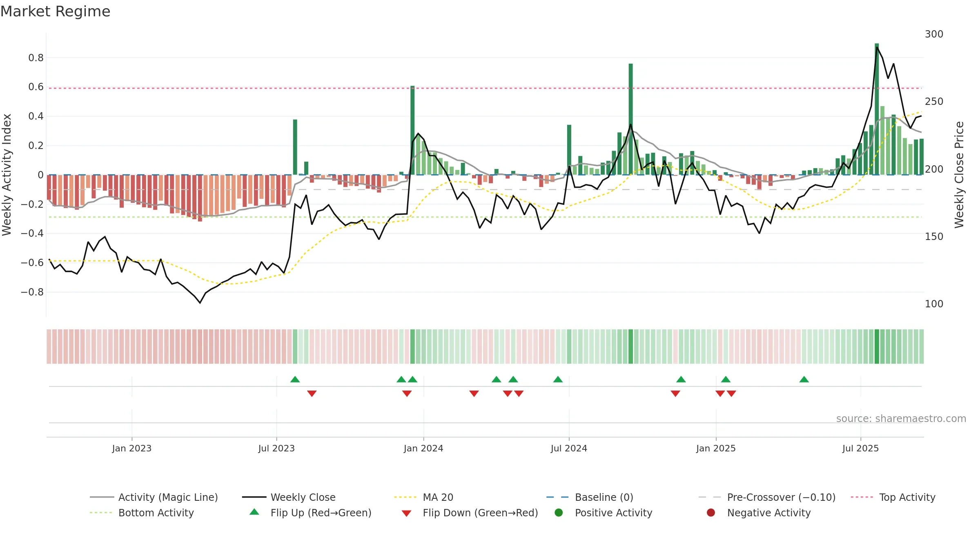
Task: Click the tall green bar reaching 0.6 near Jan 2024
Action: click(x=412, y=130)
